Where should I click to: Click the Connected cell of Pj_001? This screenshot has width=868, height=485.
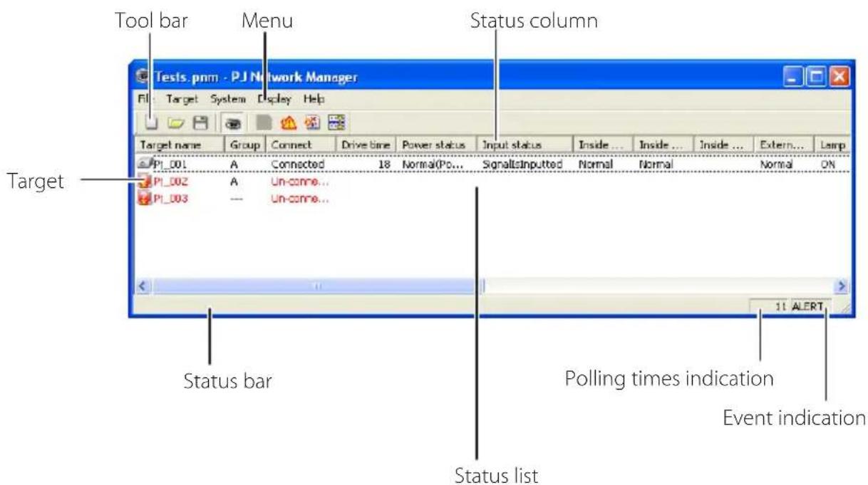(x=297, y=164)
